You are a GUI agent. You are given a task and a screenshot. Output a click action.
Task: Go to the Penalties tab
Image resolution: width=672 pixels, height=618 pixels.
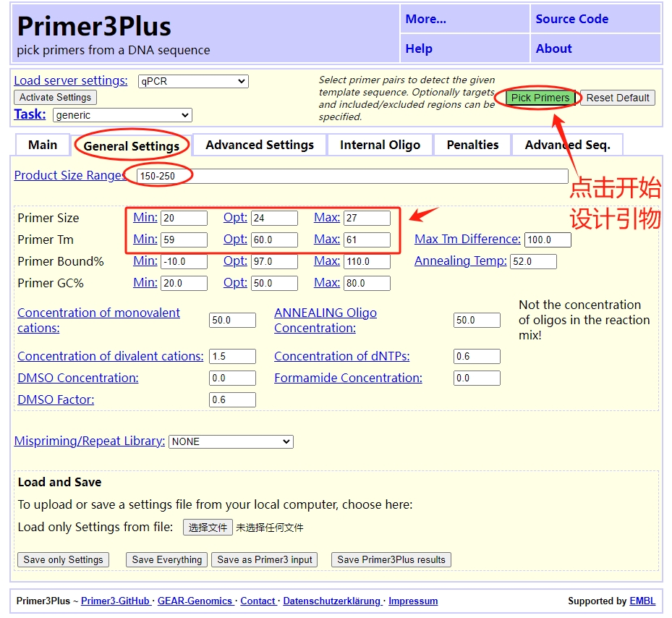pyautogui.click(x=472, y=145)
